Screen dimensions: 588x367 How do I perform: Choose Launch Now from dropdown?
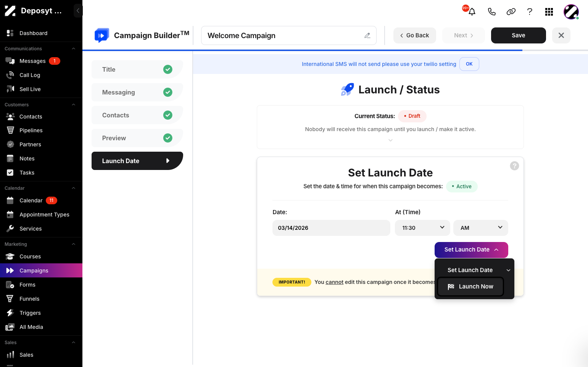470,287
